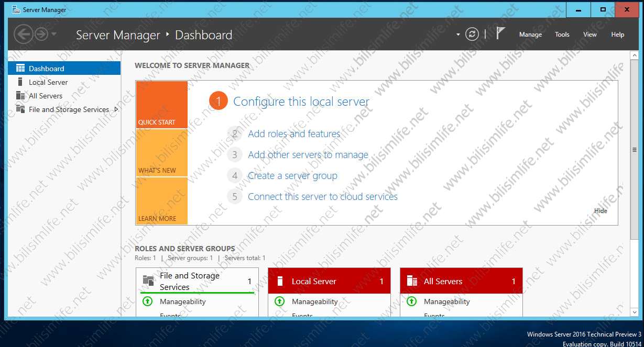Open the Tools menu
Image resolution: width=644 pixels, height=347 pixels.
[x=562, y=35]
